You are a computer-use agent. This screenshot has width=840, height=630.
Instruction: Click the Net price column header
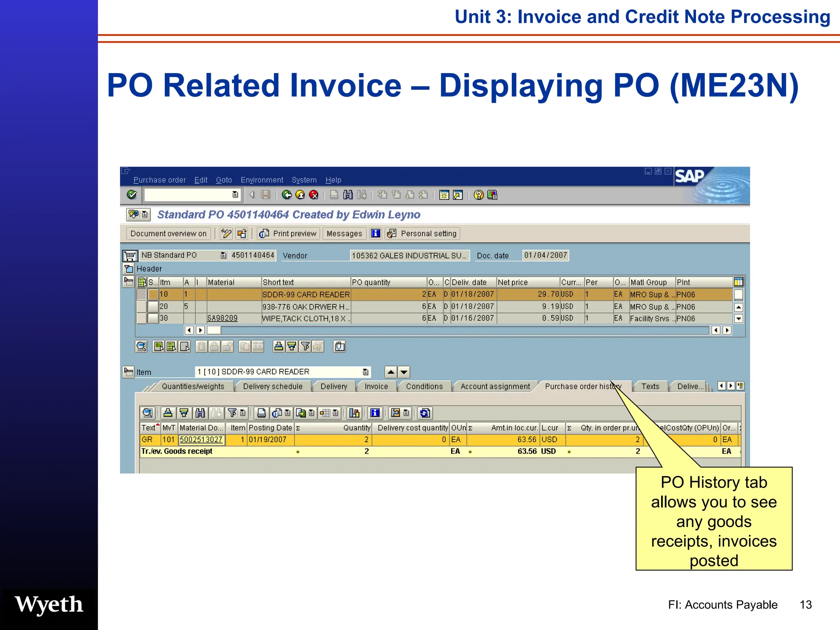tap(528, 282)
